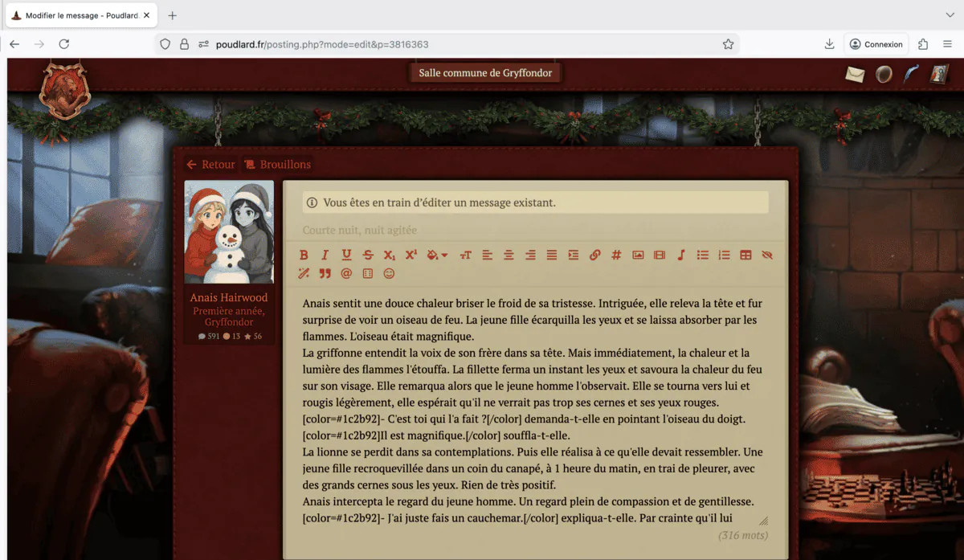Viewport: 964px width, 560px height.
Task: Close the 'Modifier le message' tab
Action: coord(146,15)
